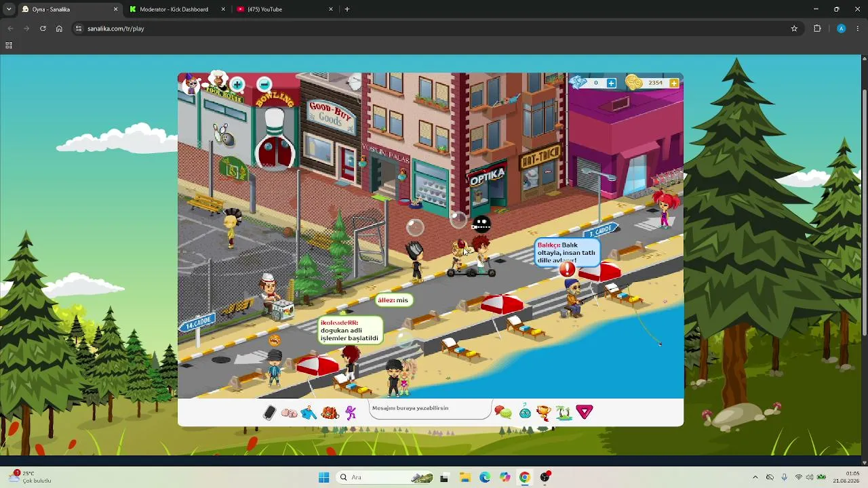Click the Hat-Trick shop sign
Viewport: 868px width, 488px height.
tap(540, 159)
